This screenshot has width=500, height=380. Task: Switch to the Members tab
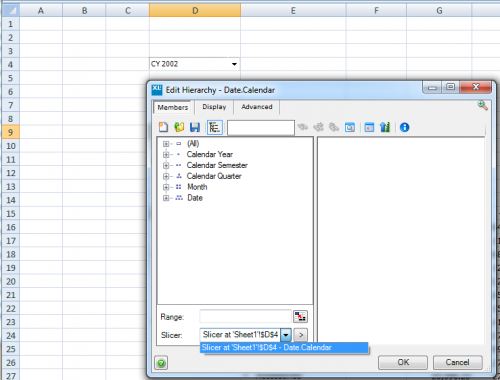[173, 107]
